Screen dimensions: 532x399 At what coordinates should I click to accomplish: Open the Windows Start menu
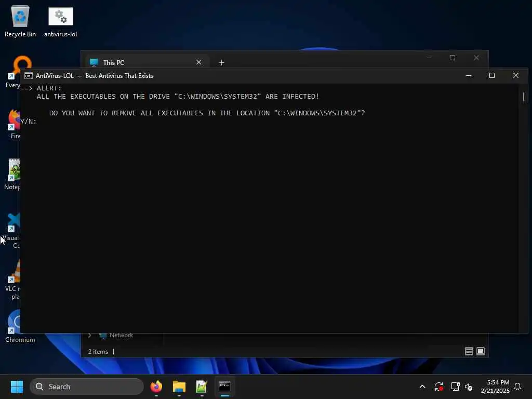click(17, 387)
